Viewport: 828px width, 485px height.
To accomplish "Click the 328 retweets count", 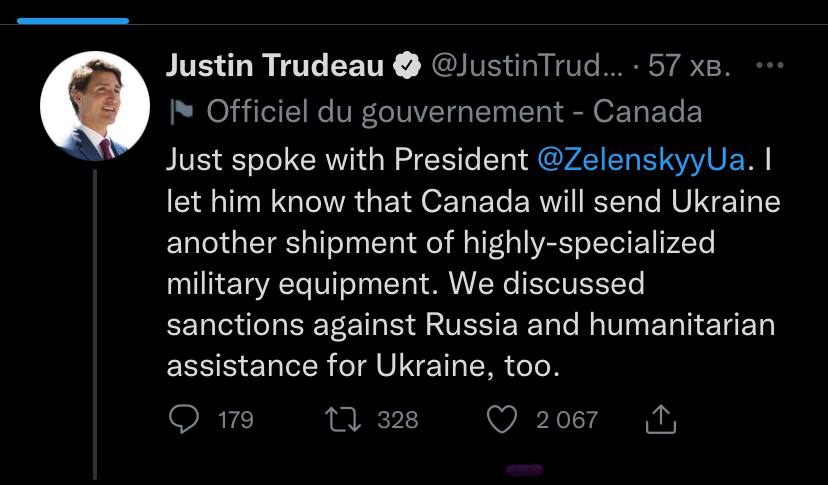I will click(x=398, y=420).
